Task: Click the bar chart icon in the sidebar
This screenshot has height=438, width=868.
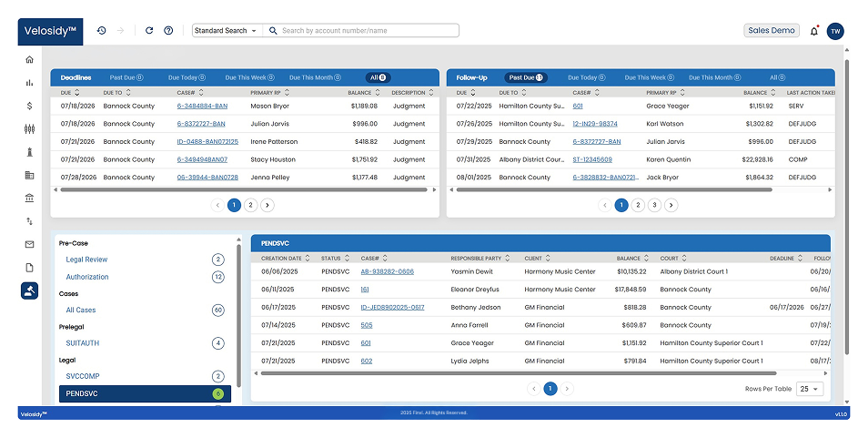Action: click(30, 83)
